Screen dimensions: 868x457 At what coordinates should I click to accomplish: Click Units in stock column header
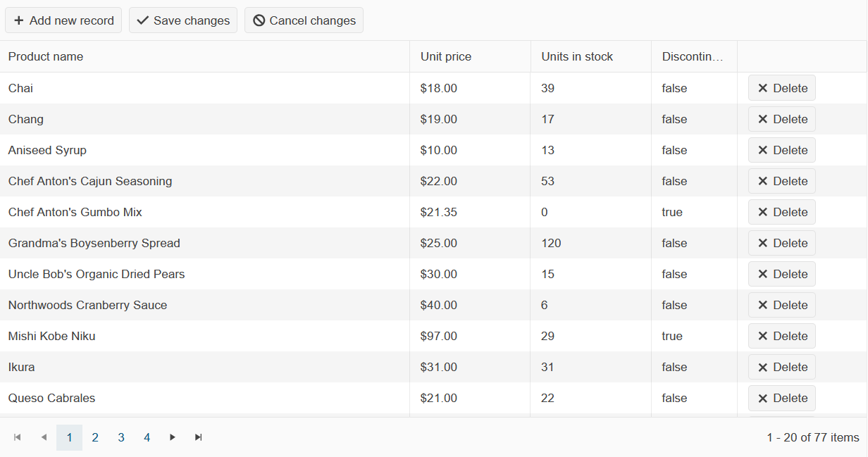[577, 56]
